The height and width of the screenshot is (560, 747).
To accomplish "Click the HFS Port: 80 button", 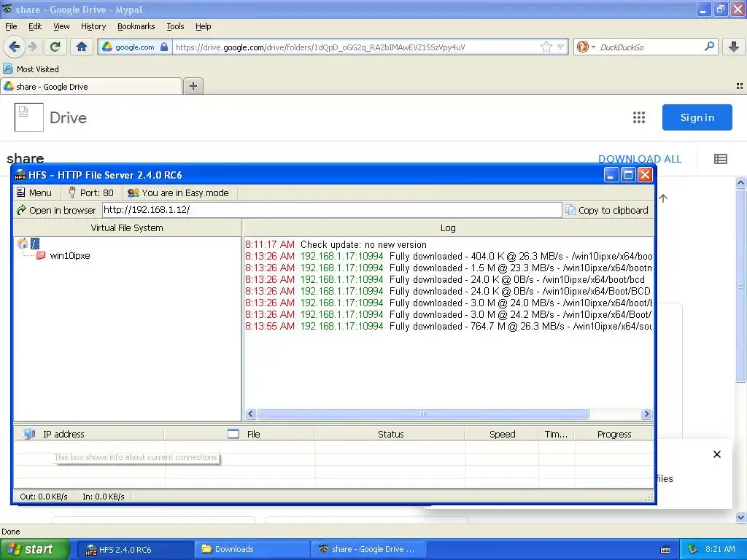I will [91, 192].
